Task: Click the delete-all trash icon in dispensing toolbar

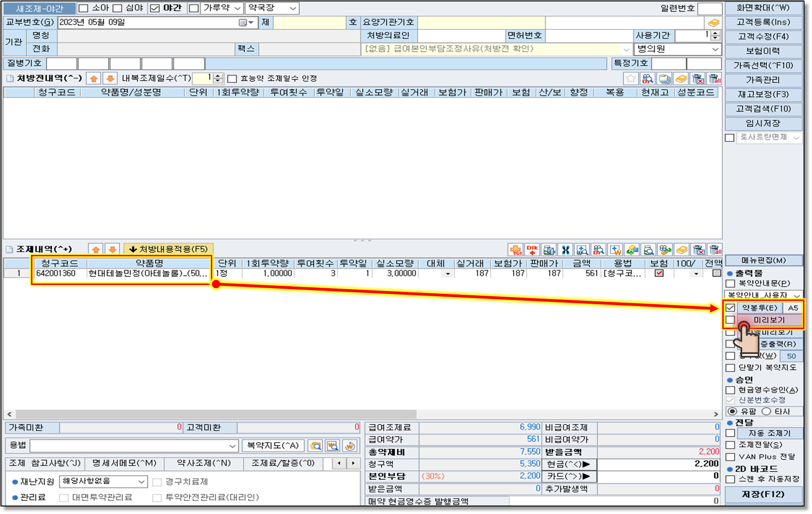Action: click(715, 250)
